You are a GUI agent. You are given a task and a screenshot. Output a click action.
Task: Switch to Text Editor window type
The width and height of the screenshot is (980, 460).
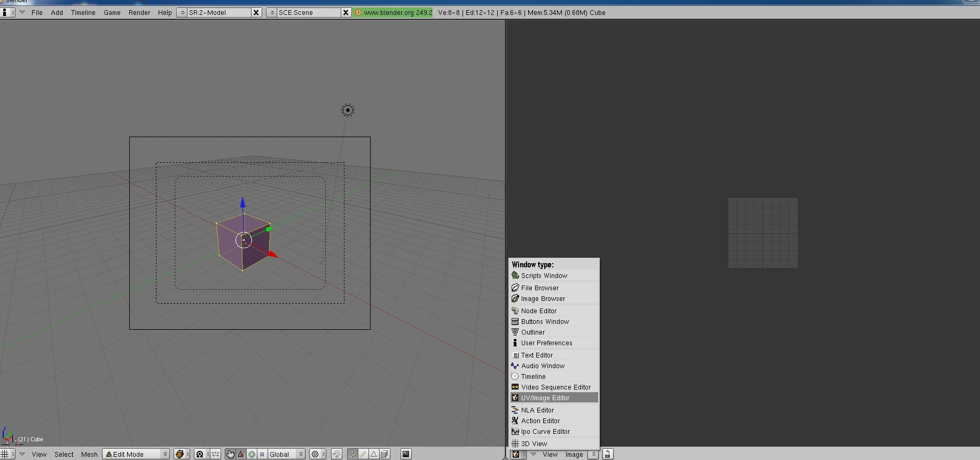[x=554, y=355]
